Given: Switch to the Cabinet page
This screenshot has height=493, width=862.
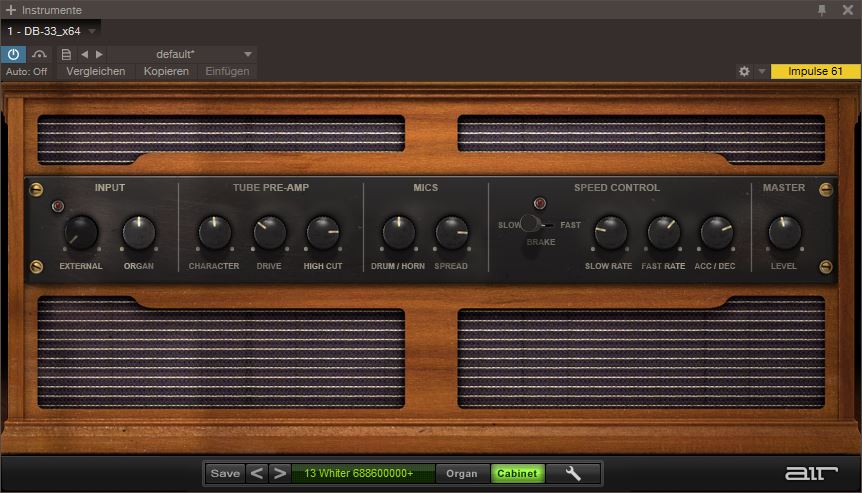Looking at the screenshot, I should tap(517, 473).
